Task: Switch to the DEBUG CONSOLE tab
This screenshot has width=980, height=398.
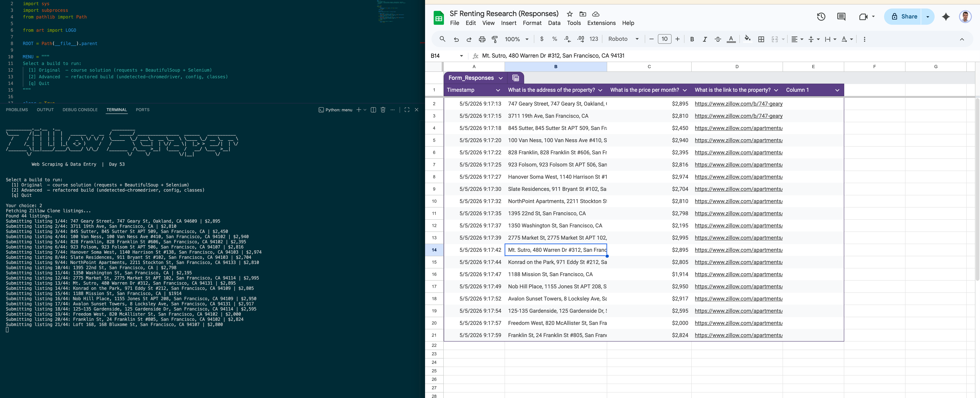Action: [80, 110]
